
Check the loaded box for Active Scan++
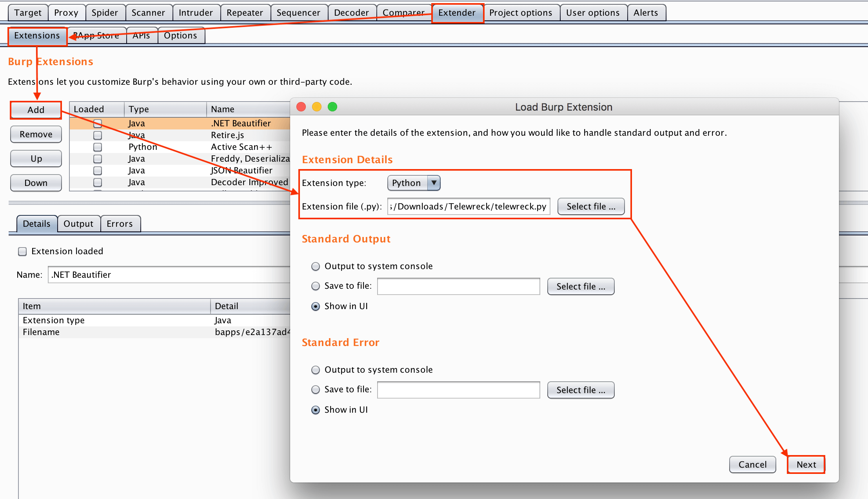point(98,147)
